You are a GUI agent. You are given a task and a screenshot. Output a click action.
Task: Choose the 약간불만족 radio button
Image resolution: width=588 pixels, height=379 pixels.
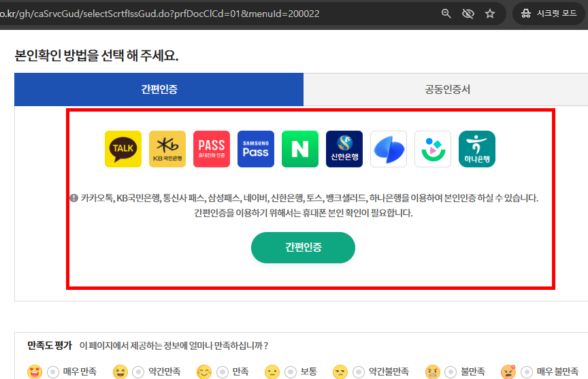coord(359,372)
